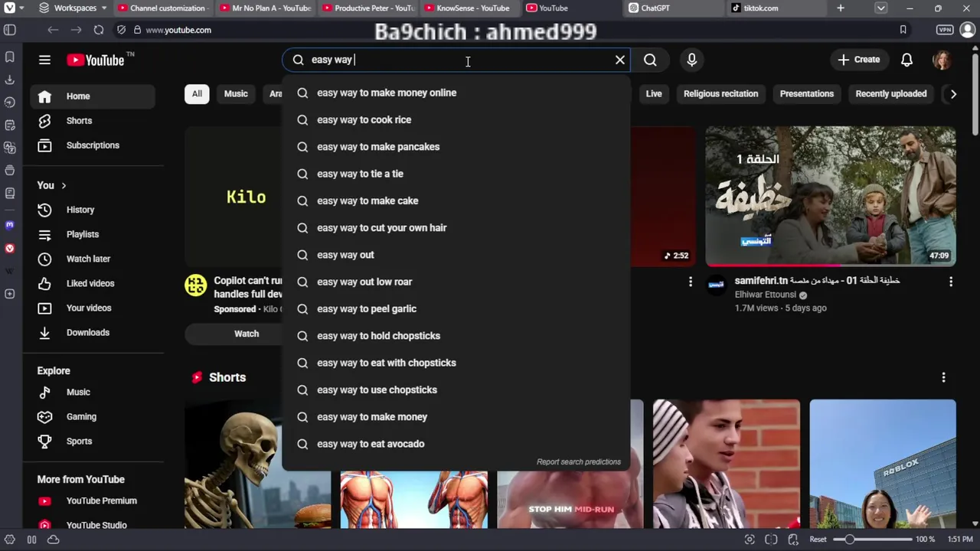Screen dimensions: 980x551
Task: Open the account avatar menu
Action: point(942,60)
